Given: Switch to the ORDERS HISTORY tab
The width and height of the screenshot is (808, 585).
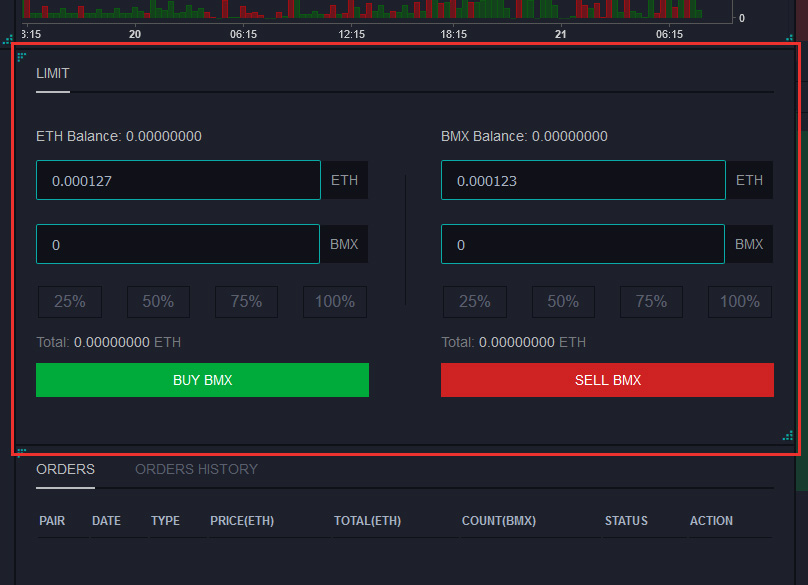Looking at the screenshot, I should tap(196, 469).
